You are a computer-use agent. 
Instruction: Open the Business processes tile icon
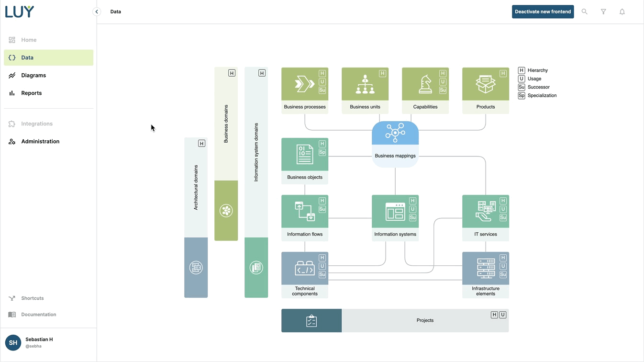(x=304, y=84)
